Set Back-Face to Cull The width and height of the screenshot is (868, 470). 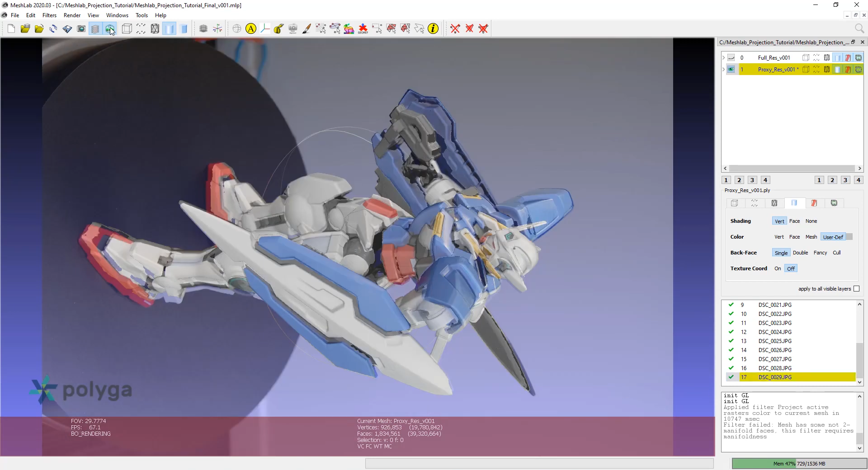(837, 253)
